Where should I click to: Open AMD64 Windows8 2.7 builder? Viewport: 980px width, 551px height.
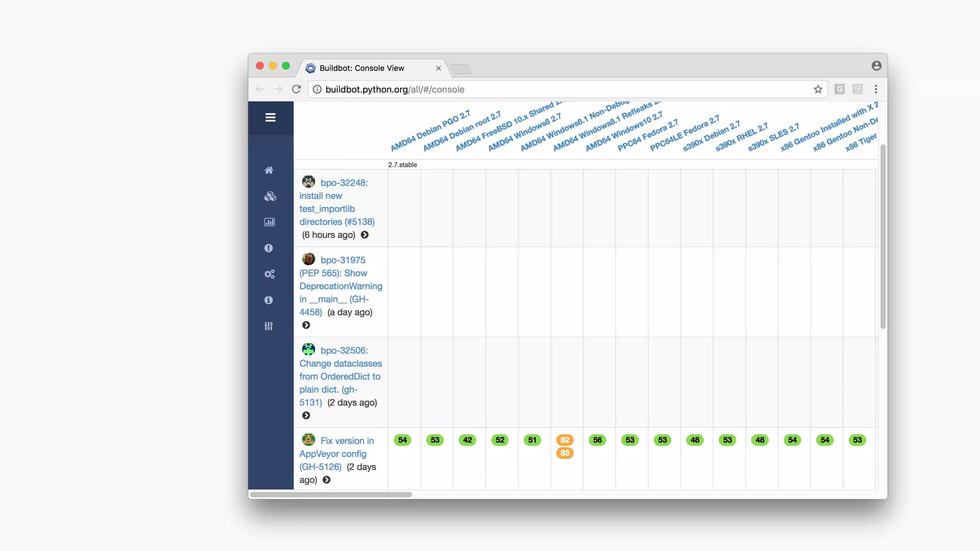524,132
